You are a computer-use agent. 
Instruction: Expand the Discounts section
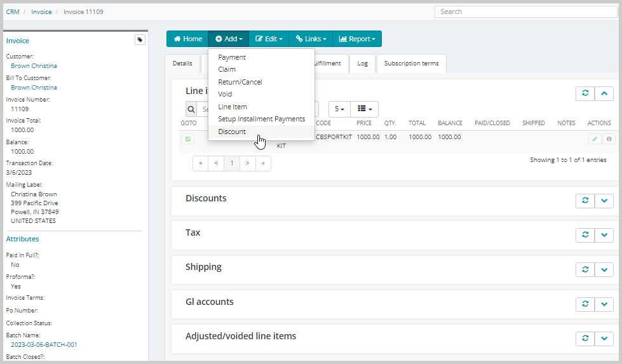click(604, 200)
